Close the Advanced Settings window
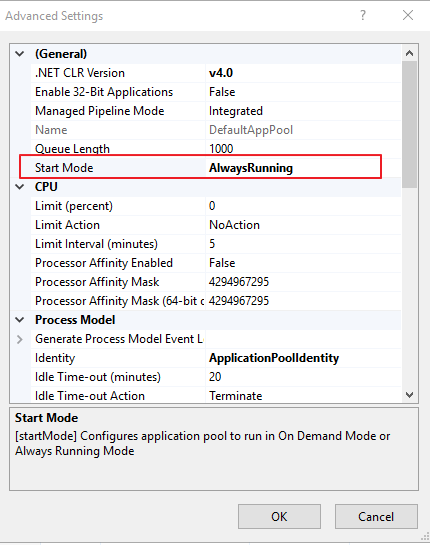This screenshot has height=545, width=430. pos(408,15)
